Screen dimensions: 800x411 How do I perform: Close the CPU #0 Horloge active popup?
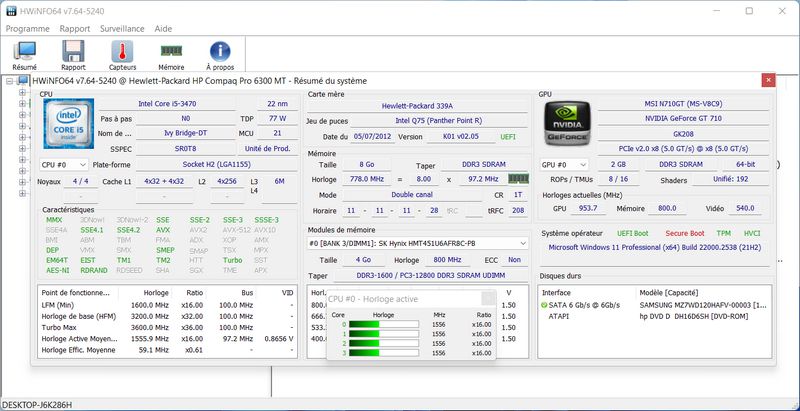pos(488,299)
